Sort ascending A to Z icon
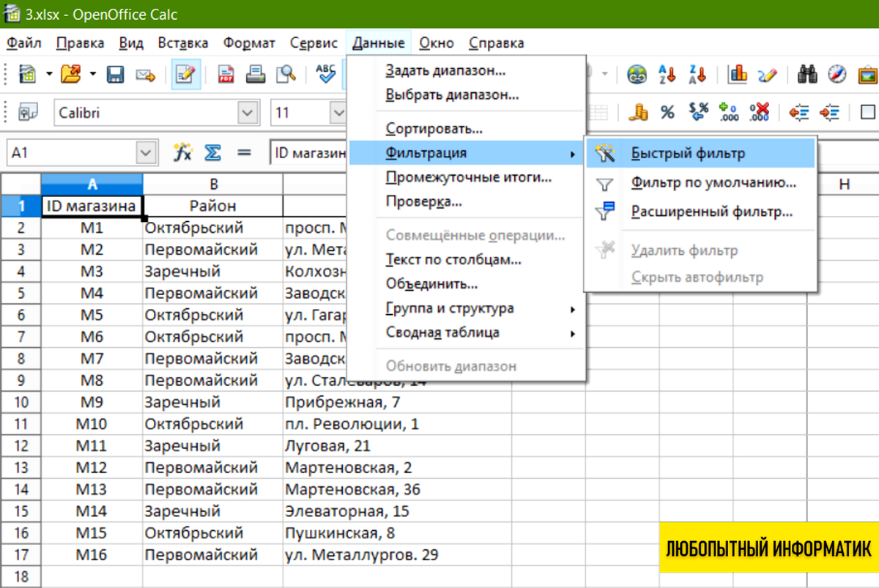The width and height of the screenshot is (879, 588). (667, 74)
